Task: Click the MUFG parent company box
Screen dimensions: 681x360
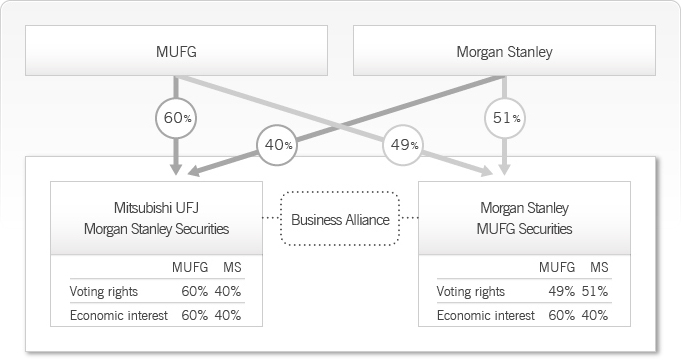Action: pyautogui.click(x=176, y=50)
